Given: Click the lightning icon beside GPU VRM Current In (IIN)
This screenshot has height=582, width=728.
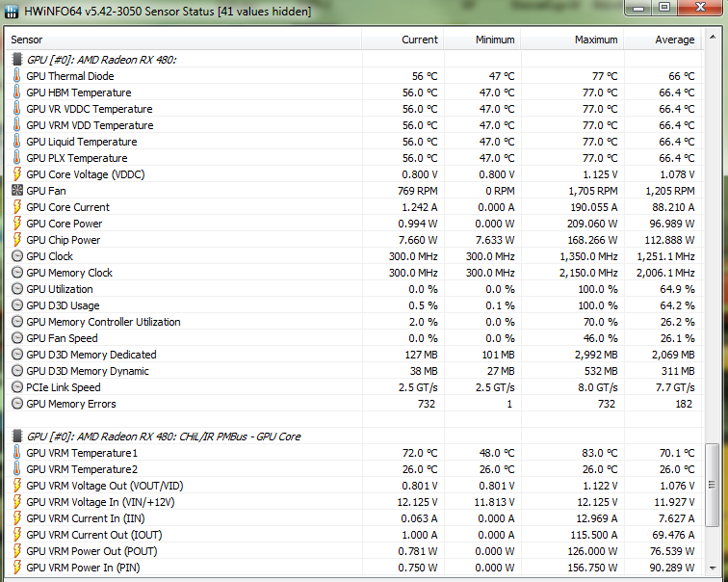Looking at the screenshot, I should 16,517.
